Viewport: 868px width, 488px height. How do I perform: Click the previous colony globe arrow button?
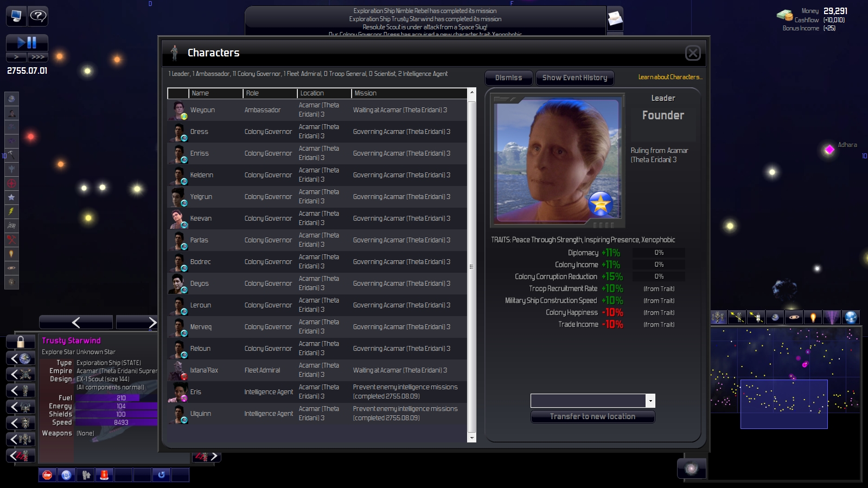(21, 358)
